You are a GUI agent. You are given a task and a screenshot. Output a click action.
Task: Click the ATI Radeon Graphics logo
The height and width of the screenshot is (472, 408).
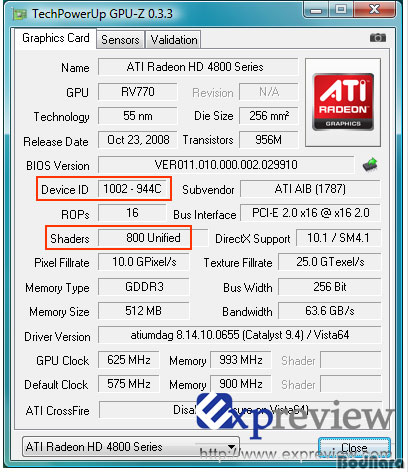pyautogui.click(x=343, y=102)
